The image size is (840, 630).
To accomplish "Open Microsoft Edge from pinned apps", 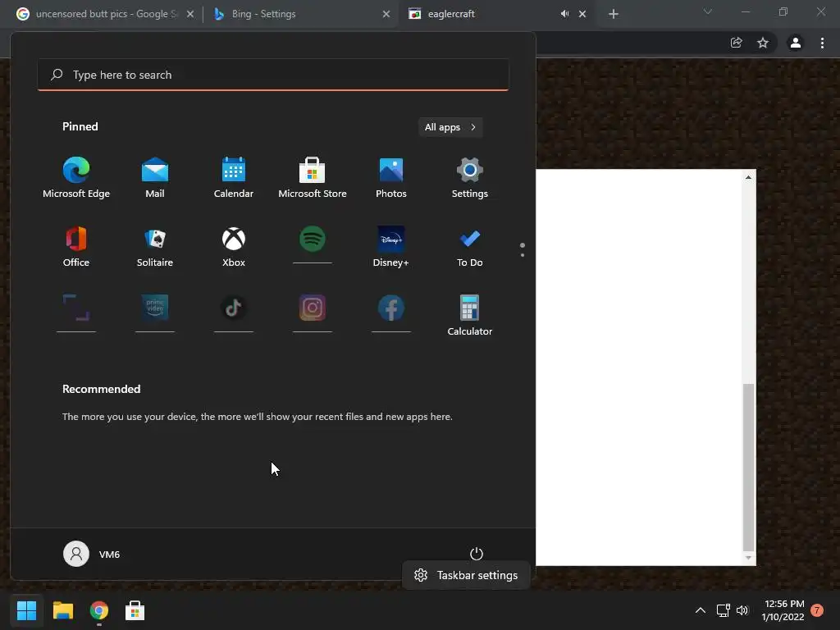I will pos(76,178).
